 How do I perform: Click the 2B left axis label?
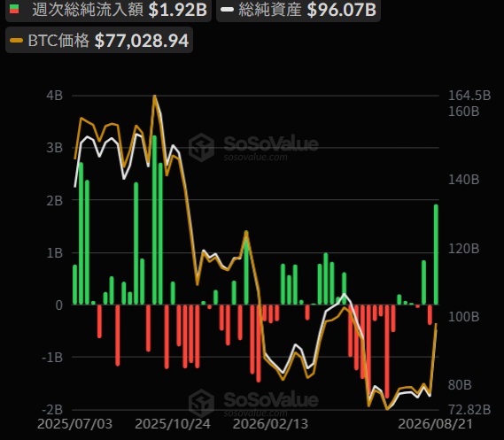coord(54,201)
